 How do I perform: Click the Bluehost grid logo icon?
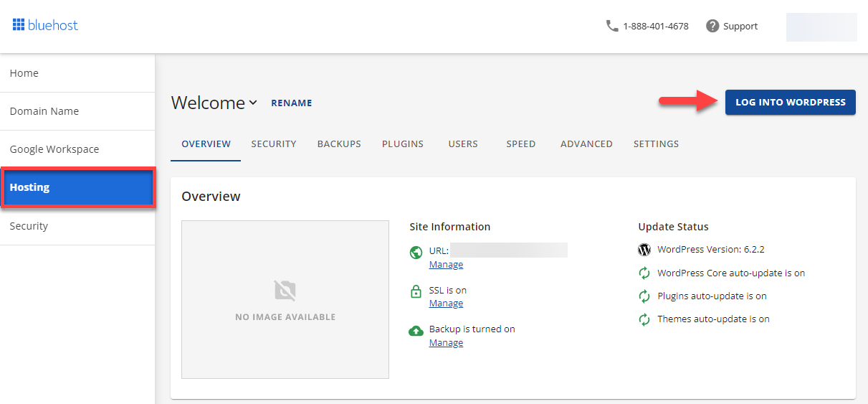tap(19, 25)
